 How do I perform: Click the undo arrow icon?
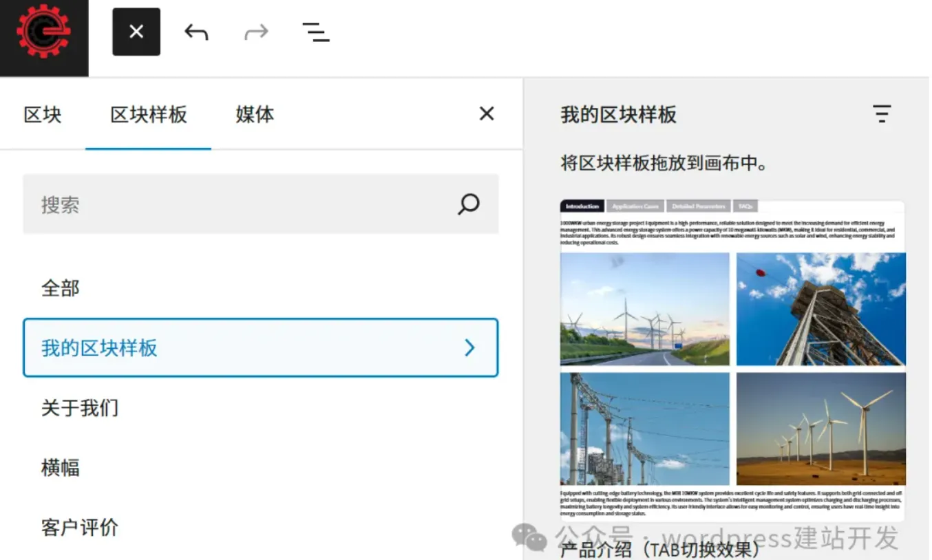click(x=195, y=31)
